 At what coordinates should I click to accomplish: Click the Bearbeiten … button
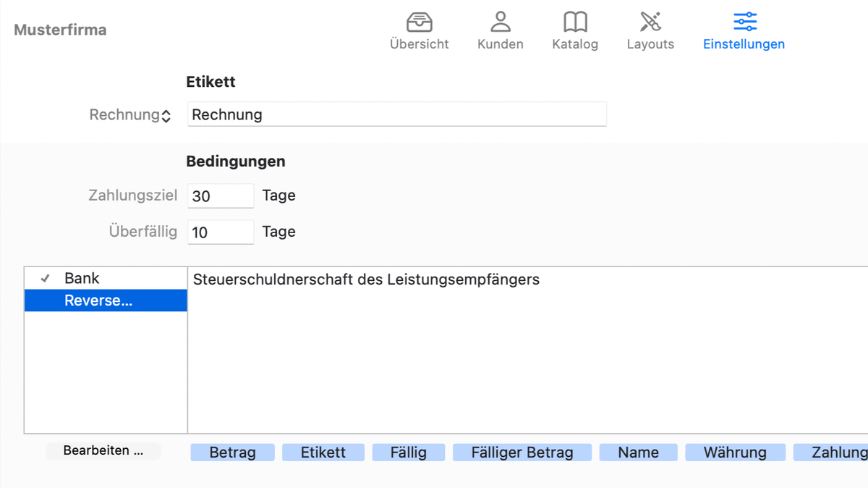103,451
